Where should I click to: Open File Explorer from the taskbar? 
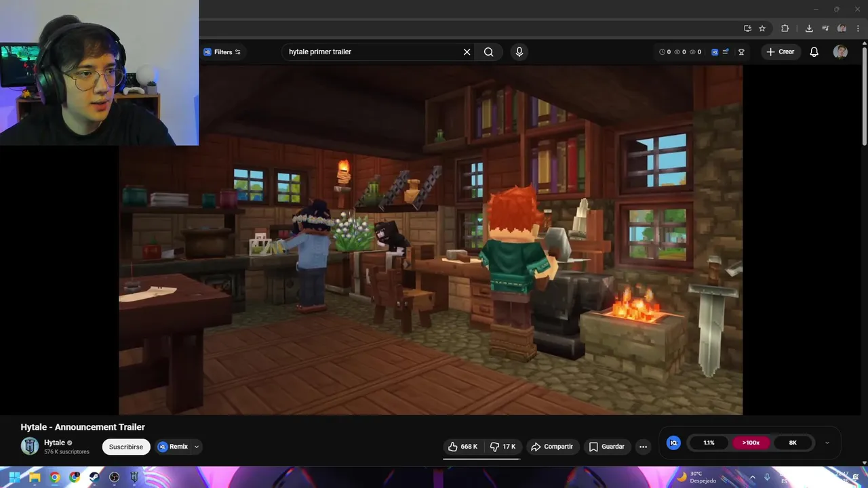35,477
